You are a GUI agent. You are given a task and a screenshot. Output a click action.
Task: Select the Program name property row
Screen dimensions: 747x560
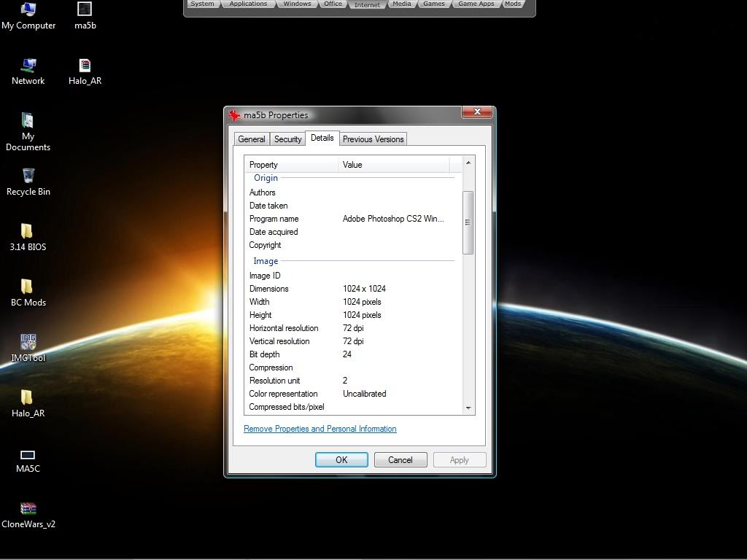352,219
